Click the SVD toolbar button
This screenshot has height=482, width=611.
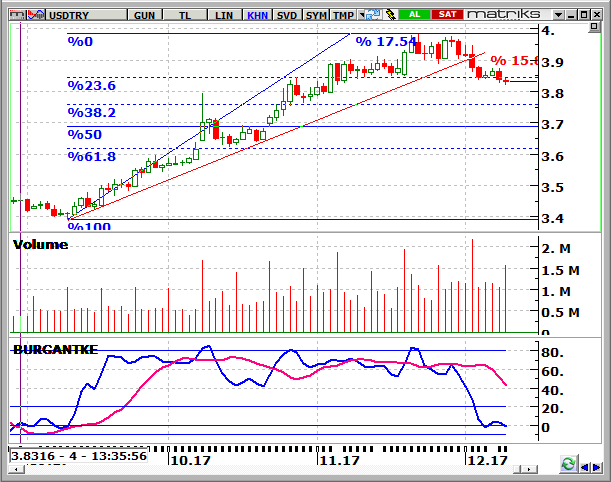pyautogui.click(x=287, y=15)
